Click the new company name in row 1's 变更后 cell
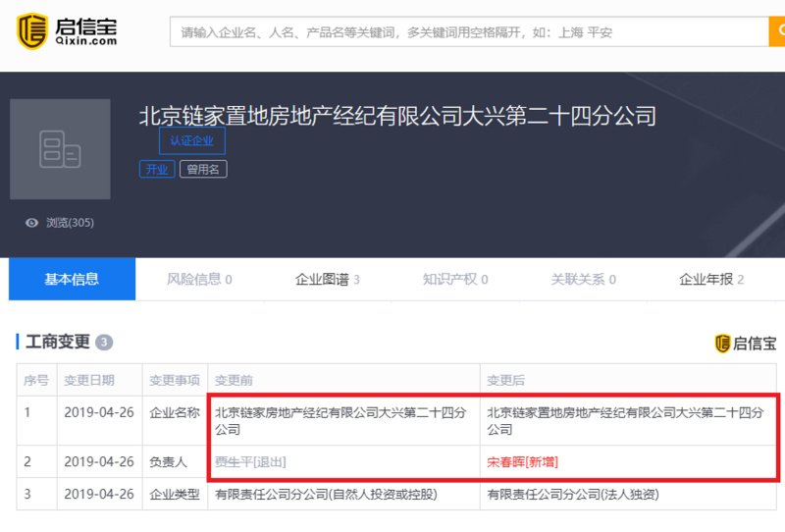Screen dimensions: 785x532 (625, 421)
